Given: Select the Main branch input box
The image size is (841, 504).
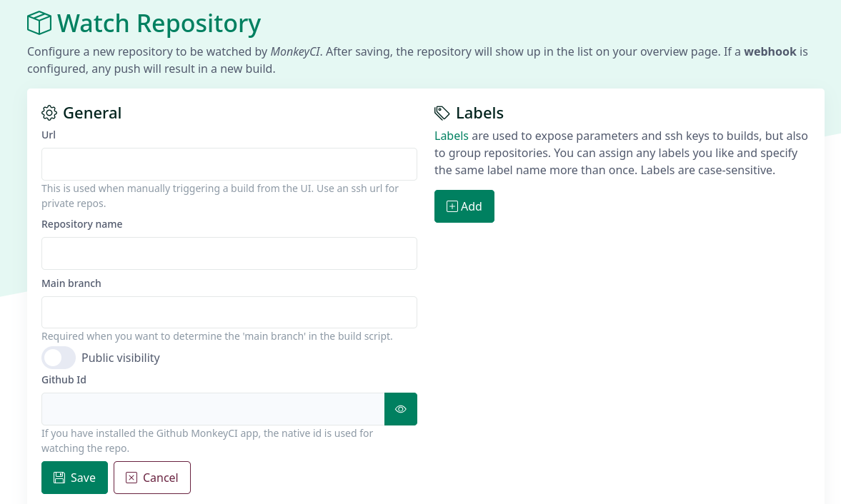Looking at the screenshot, I should coord(229,312).
